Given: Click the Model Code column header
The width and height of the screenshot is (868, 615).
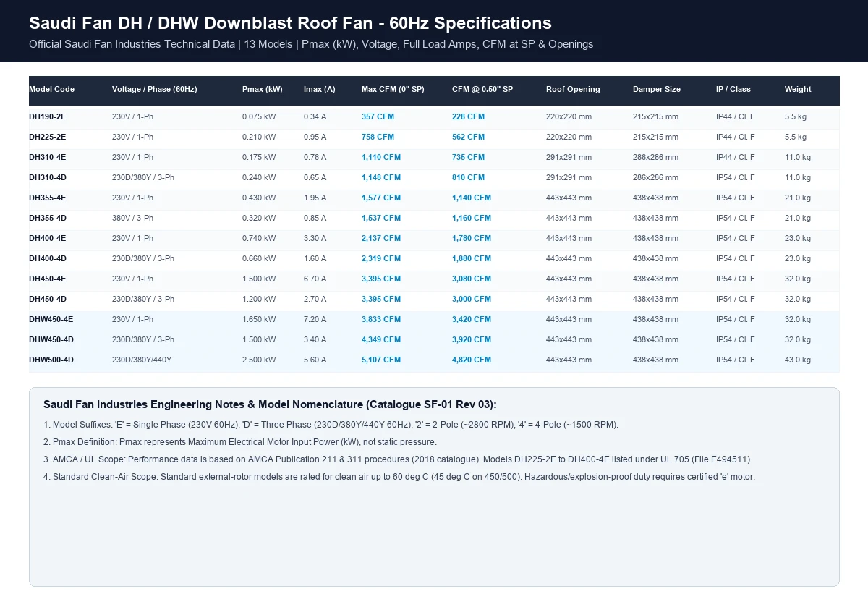Looking at the screenshot, I should click(51, 89).
